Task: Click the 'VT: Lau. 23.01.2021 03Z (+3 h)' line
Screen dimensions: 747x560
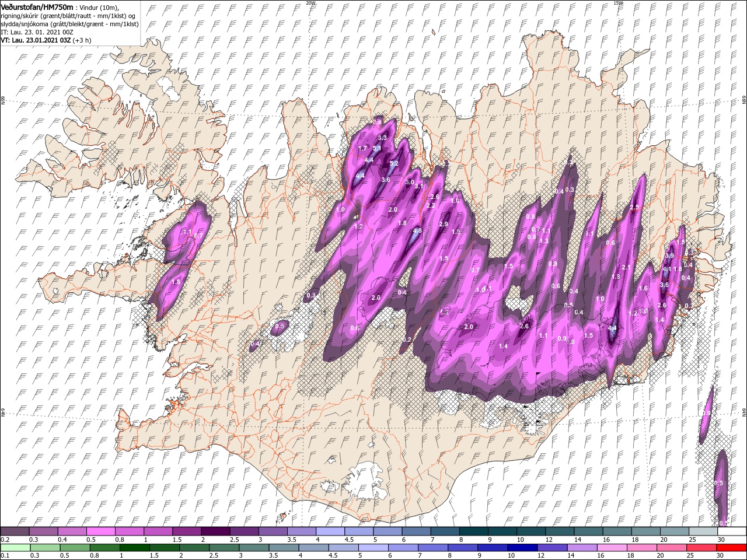Action: pyautogui.click(x=46, y=40)
